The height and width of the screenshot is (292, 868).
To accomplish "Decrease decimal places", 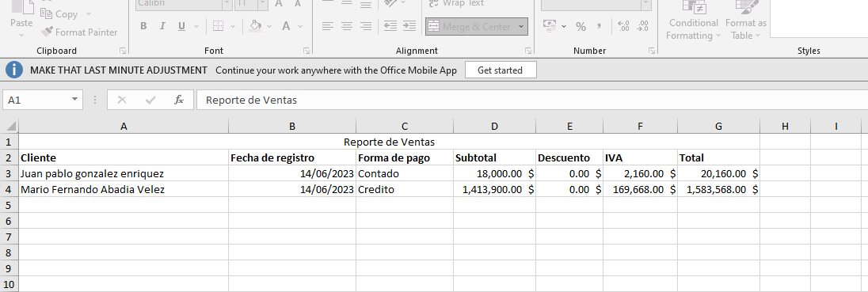I will pos(643,26).
